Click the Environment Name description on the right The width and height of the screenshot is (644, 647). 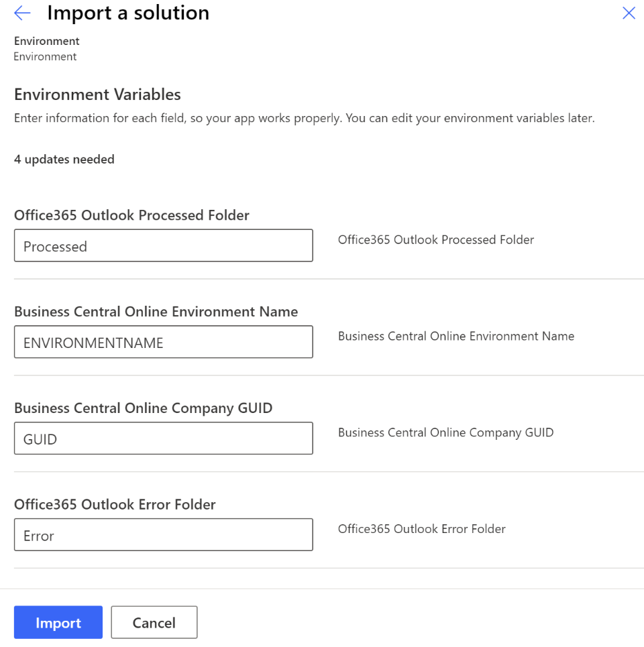pyautogui.click(x=456, y=337)
